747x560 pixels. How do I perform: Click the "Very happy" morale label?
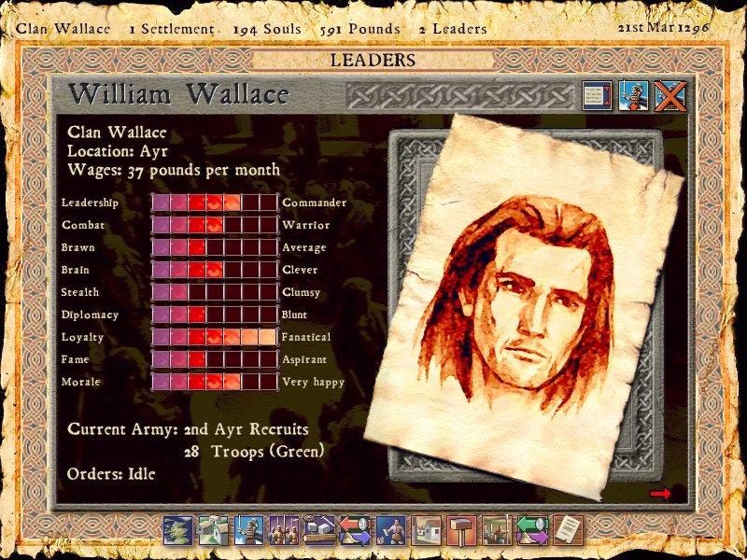coord(313,383)
